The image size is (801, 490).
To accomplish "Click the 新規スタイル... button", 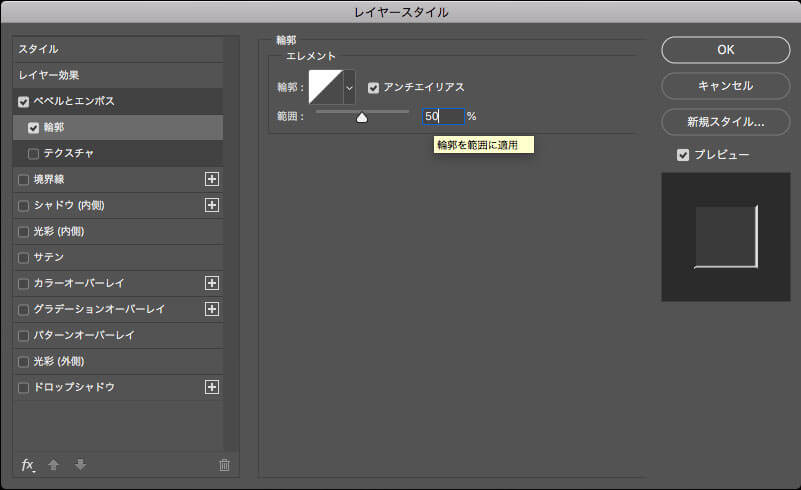I will pyautogui.click(x=725, y=122).
